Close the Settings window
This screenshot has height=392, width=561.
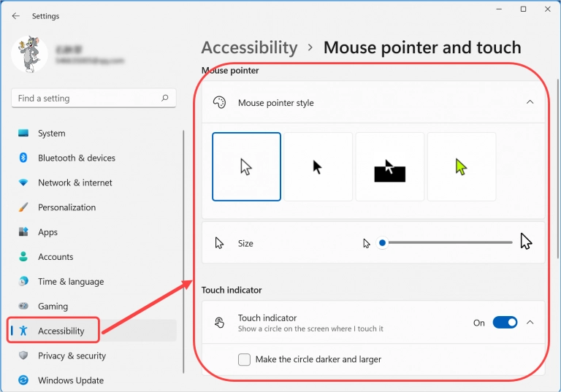pyautogui.click(x=547, y=9)
